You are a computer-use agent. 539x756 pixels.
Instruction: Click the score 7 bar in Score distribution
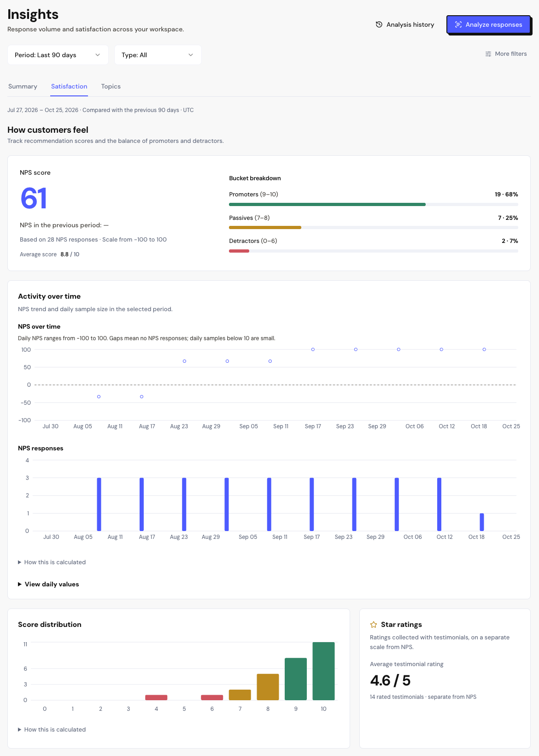240,695
